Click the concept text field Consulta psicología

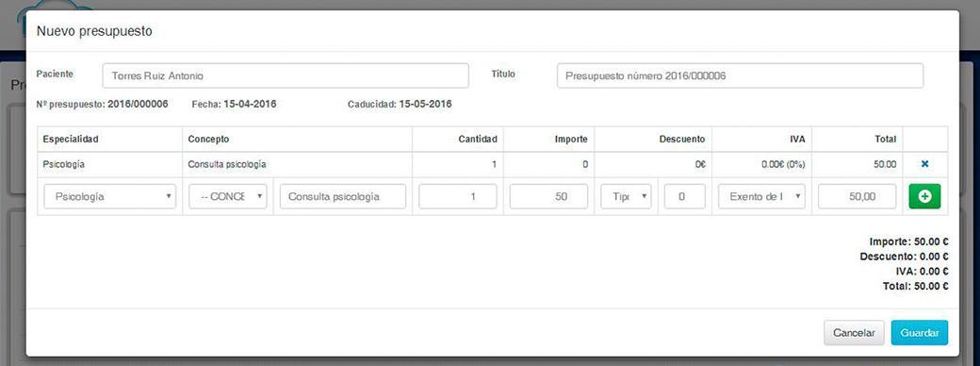pos(343,196)
